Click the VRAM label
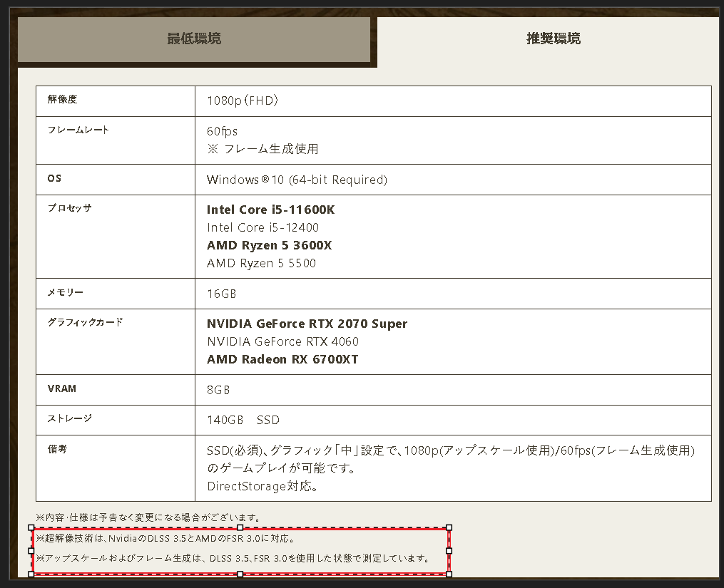Image resolution: width=724 pixels, height=588 pixels. coord(62,388)
